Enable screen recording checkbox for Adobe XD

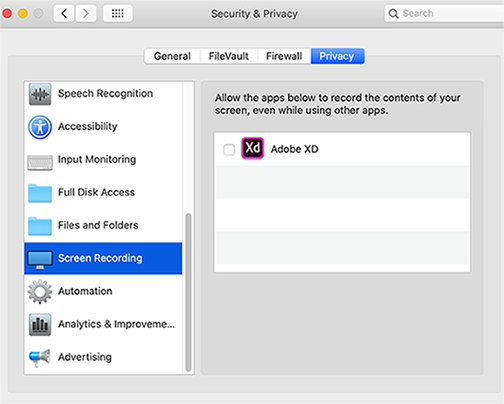pos(229,150)
